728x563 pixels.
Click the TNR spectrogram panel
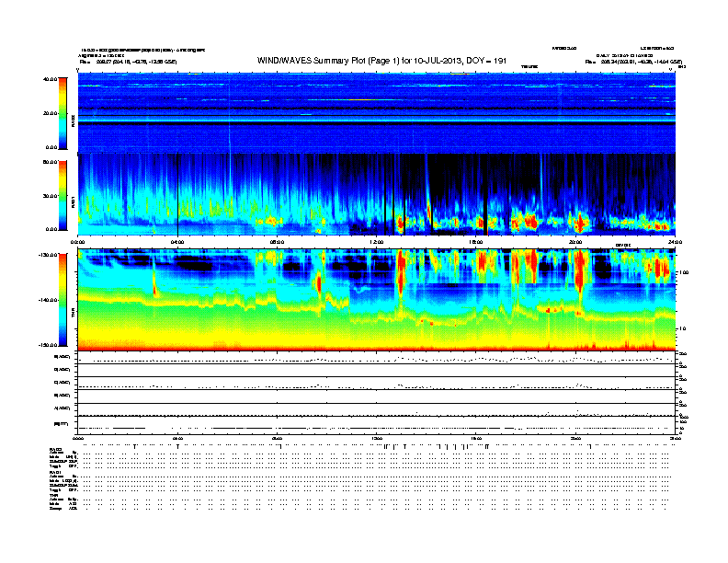point(377,300)
